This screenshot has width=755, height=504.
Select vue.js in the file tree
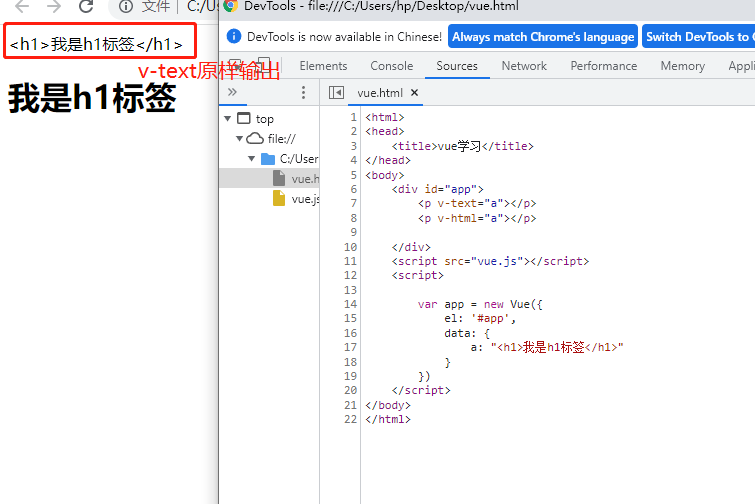270,199
